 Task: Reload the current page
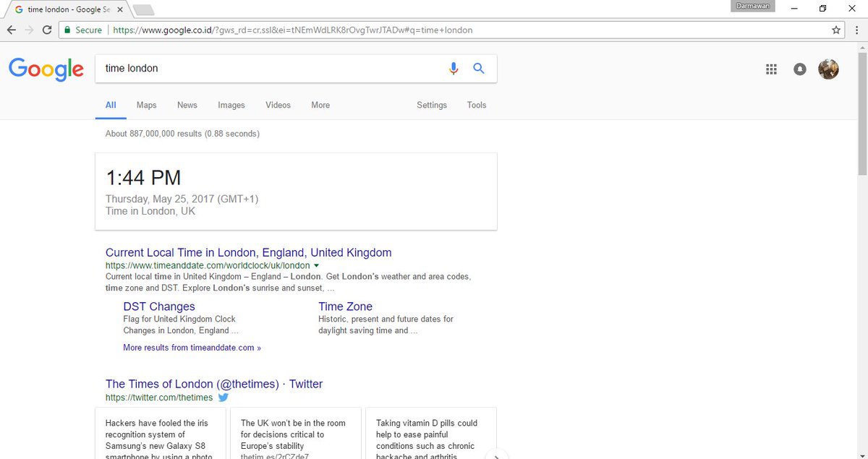click(47, 30)
